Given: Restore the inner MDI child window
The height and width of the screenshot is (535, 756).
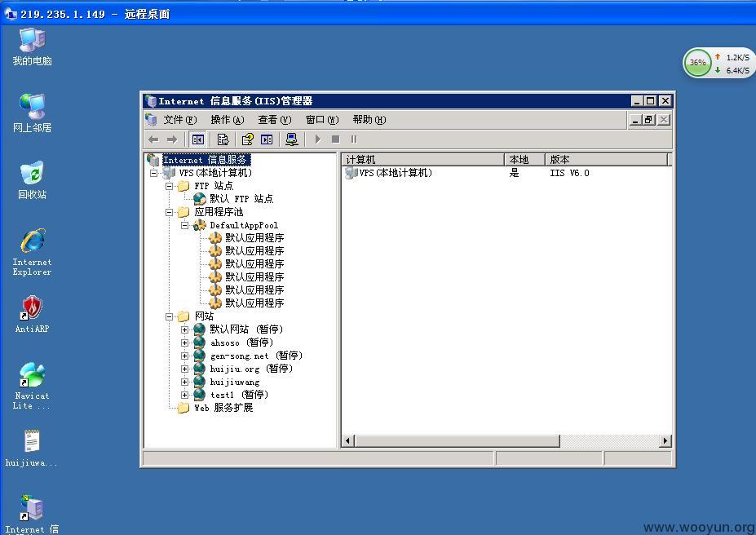Looking at the screenshot, I should (x=649, y=120).
